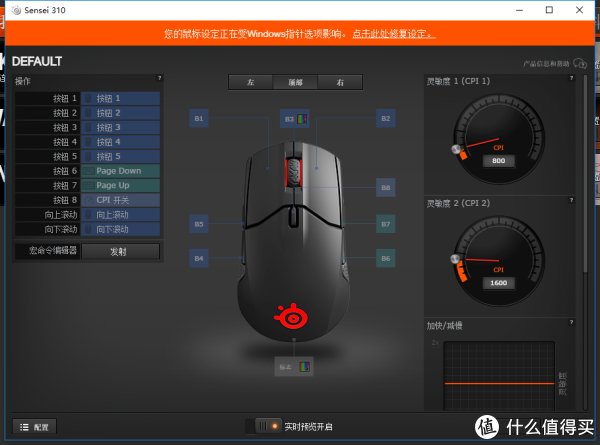The image size is (600, 445).
Task: Minimize the Sensei 310 window
Action: coord(519,10)
